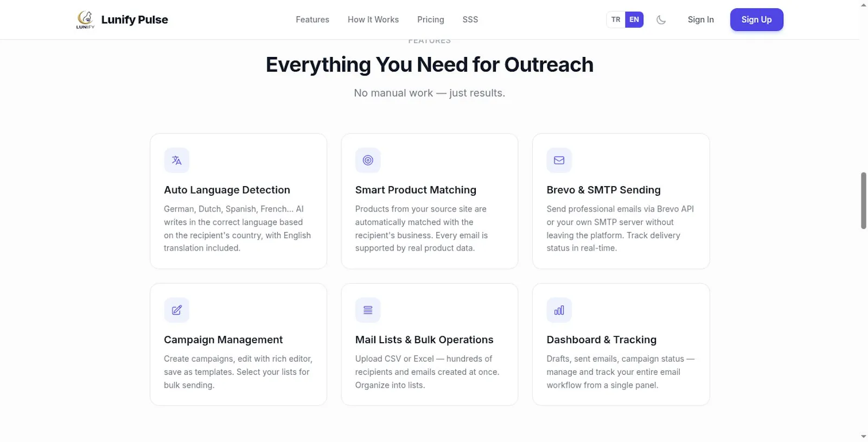Click the scrollbar up arrow
This screenshot has height=442, width=868.
click(864, 5)
